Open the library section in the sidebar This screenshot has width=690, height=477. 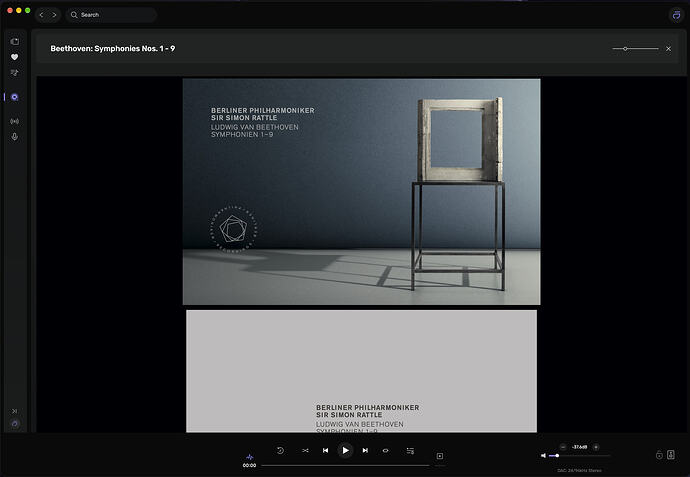pos(15,41)
